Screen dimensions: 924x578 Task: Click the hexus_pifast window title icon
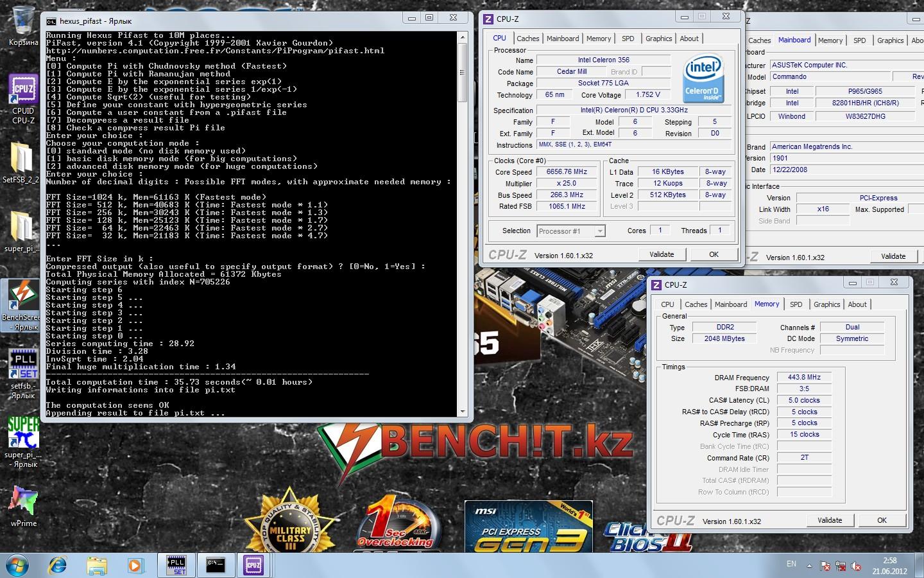51,21
